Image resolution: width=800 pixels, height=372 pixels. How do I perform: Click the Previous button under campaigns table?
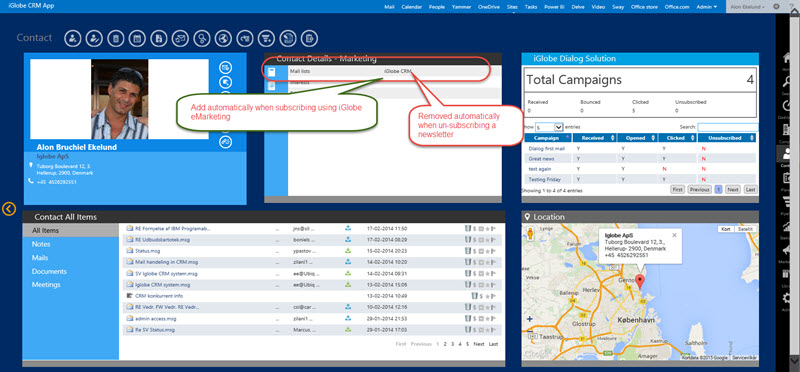click(699, 189)
